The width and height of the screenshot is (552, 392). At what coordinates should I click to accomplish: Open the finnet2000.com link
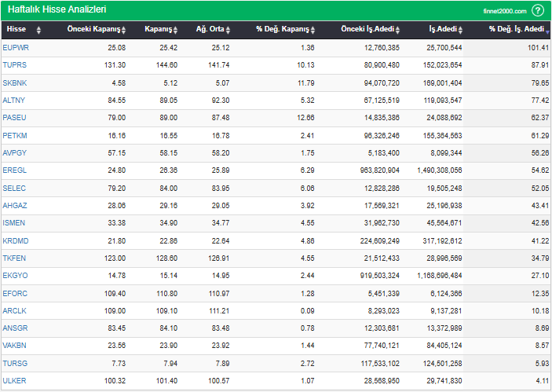coord(505,11)
